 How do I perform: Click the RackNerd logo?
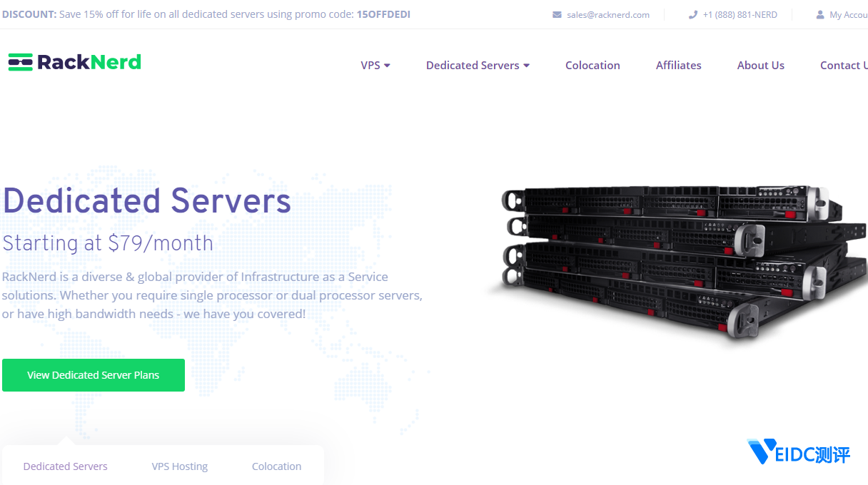75,63
